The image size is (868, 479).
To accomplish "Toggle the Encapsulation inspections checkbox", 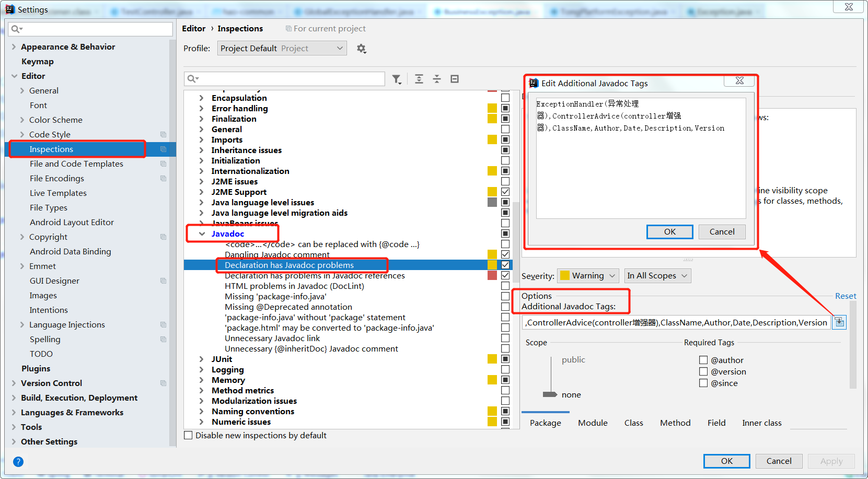I will coord(505,98).
